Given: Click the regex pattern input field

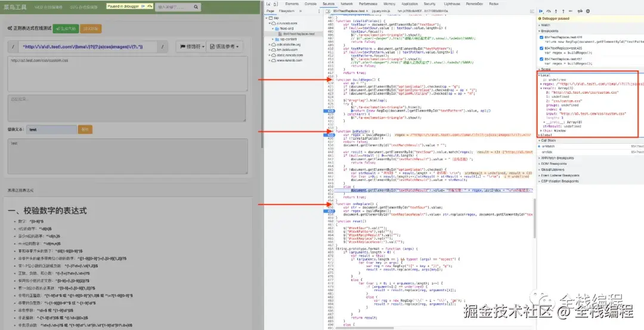Looking at the screenshot, I should [88, 47].
